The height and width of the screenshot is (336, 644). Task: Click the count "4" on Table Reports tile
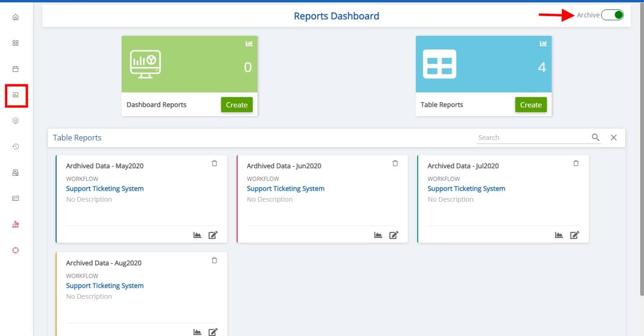click(542, 67)
